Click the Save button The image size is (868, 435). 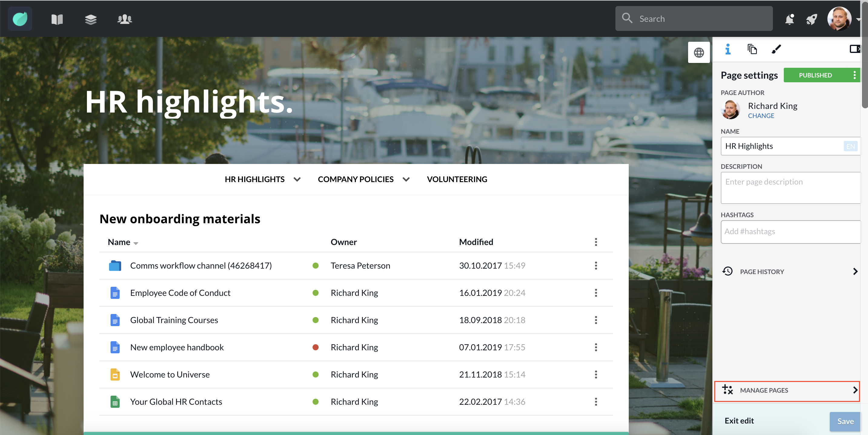click(x=845, y=421)
